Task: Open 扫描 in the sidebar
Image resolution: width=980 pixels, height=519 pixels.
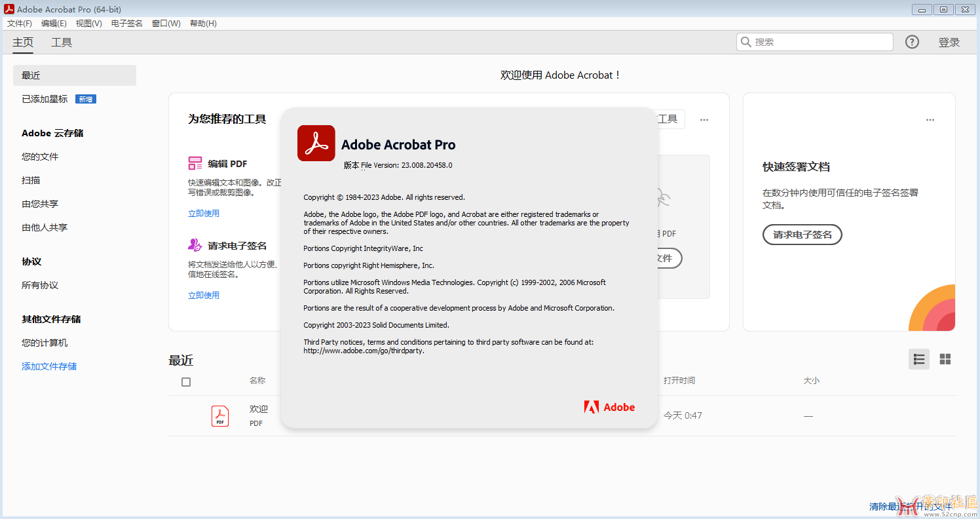Action: point(31,180)
